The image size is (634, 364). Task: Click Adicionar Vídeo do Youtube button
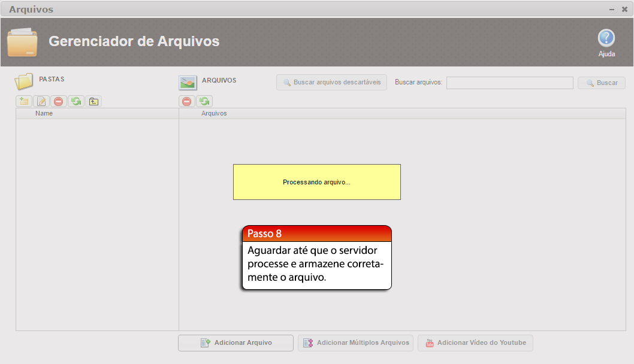tap(475, 343)
